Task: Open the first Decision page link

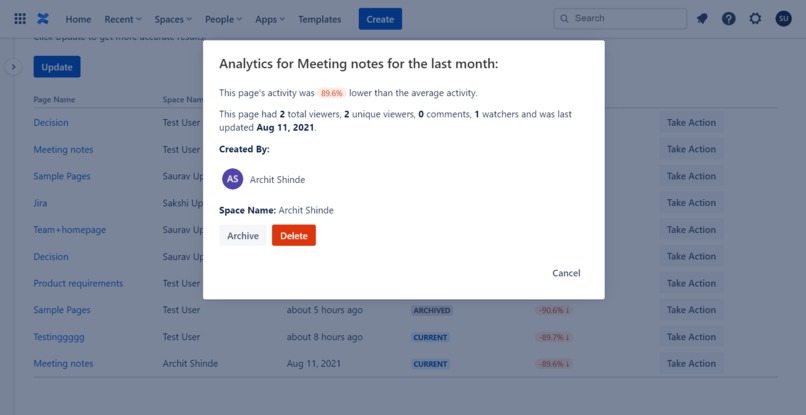Action: (x=51, y=123)
